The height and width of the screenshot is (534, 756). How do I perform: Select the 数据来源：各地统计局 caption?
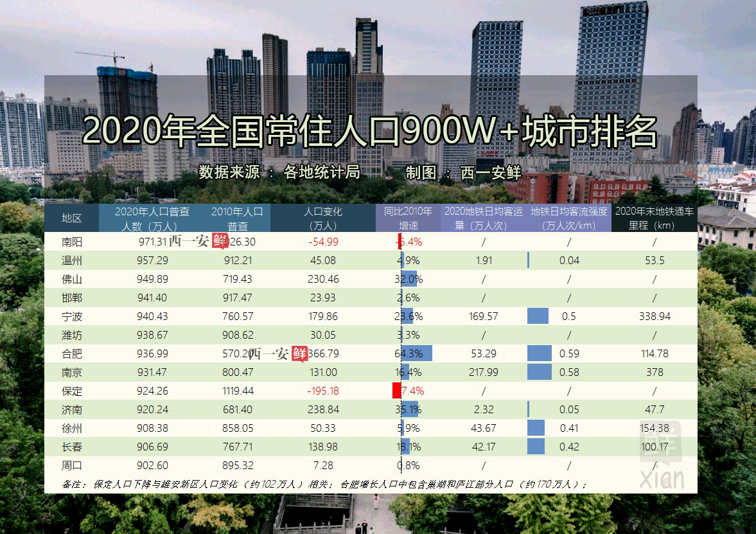(279, 172)
